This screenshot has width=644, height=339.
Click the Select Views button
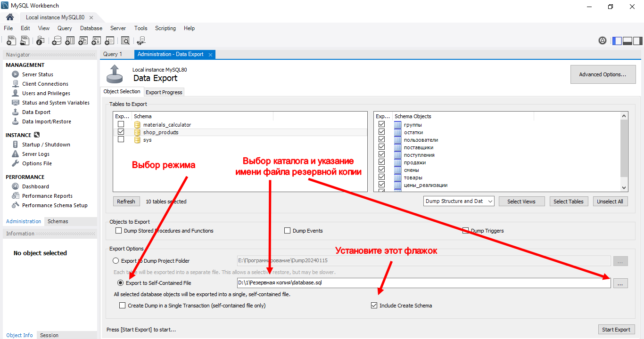(521, 201)
